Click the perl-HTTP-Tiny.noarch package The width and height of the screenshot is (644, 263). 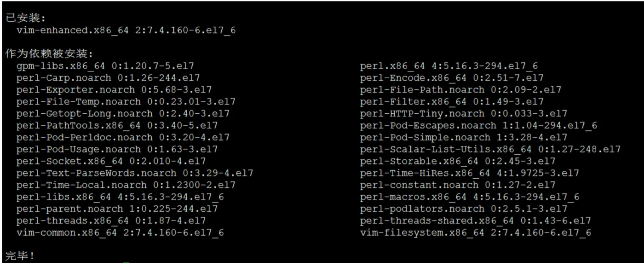(x=463, y=113)
